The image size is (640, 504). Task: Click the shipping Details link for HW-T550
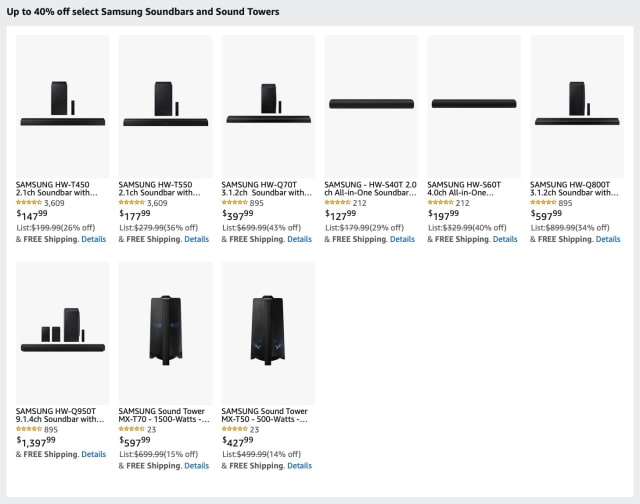point(196,239)
